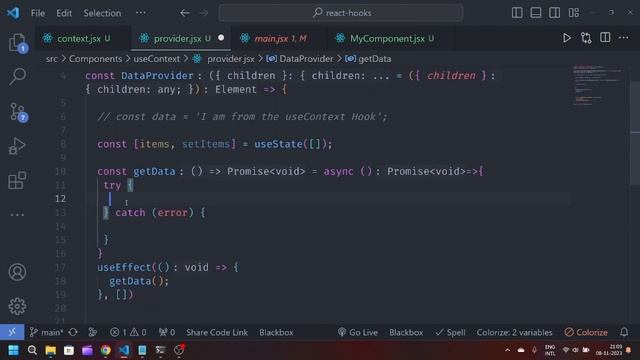Toggle the secondary side bar
The width and height of the screenshot is (640, 360).
pos(554,13)
